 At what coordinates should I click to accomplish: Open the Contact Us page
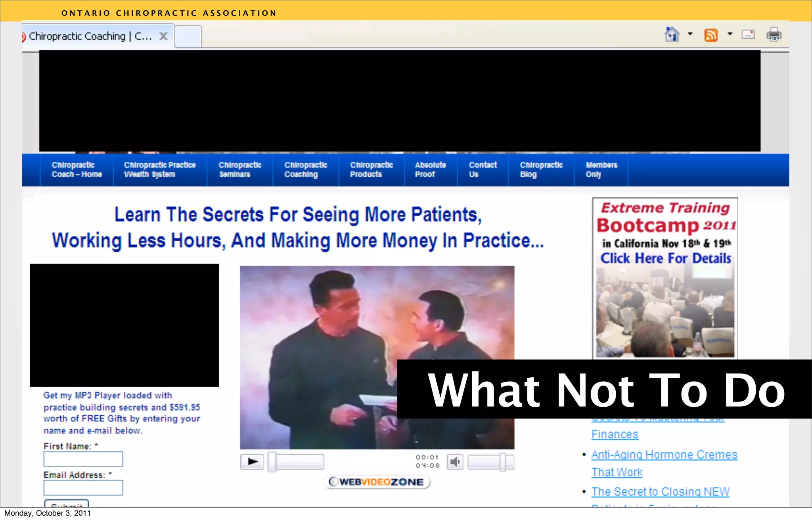(483, 170)
